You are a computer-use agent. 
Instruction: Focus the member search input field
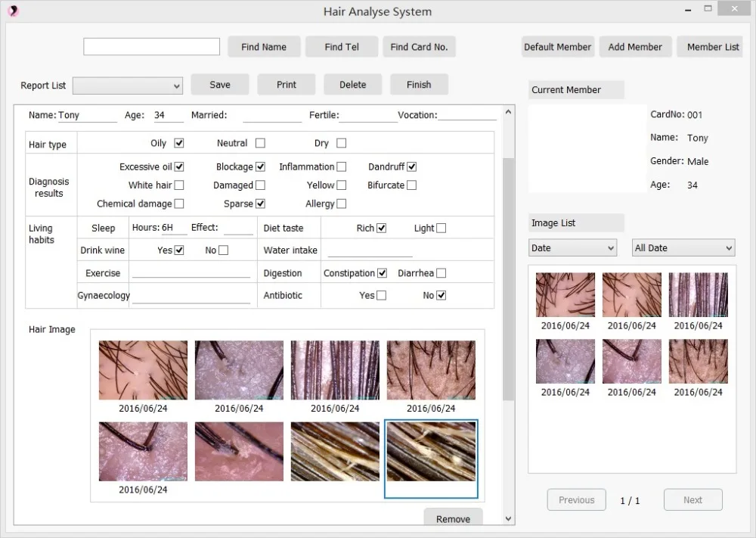coord(151,47)
